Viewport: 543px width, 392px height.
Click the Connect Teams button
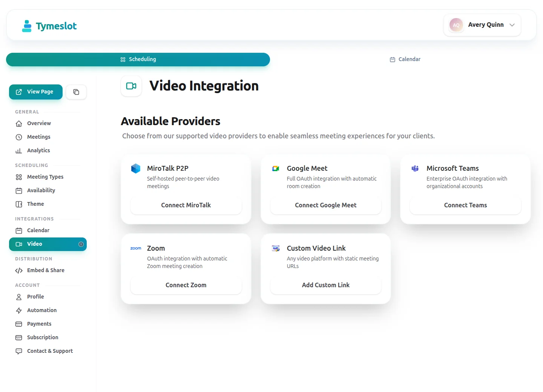pyautogui.click(x=465, y=205)
